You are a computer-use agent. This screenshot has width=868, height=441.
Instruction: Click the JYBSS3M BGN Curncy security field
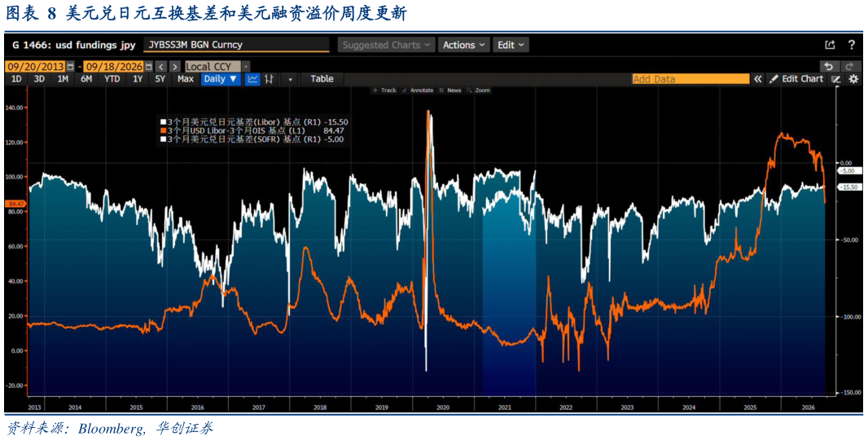click(236, 46)
